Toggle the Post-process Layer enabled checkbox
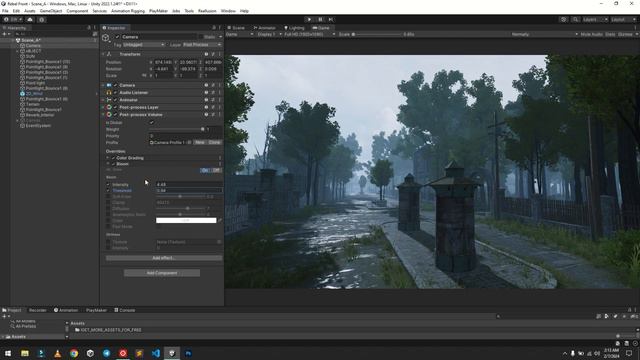 pos(115,107)
